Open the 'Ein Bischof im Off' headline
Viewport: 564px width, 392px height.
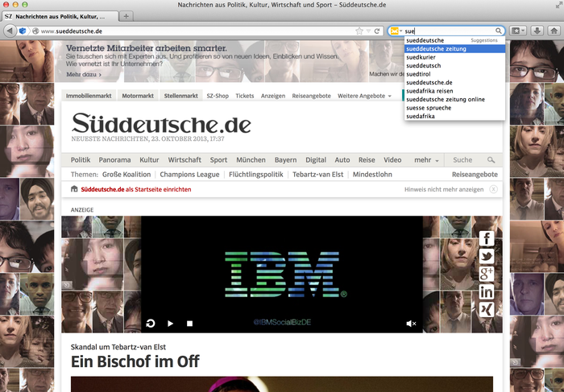click(135, 361)
